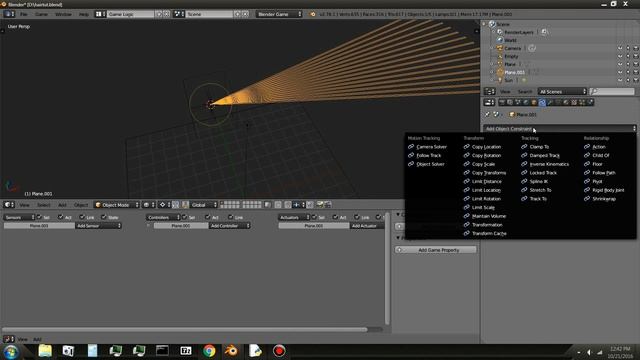640x360 pixels.
Task: Select Shrinkwrap constraint entry
Action: click(x=600, y=199)
